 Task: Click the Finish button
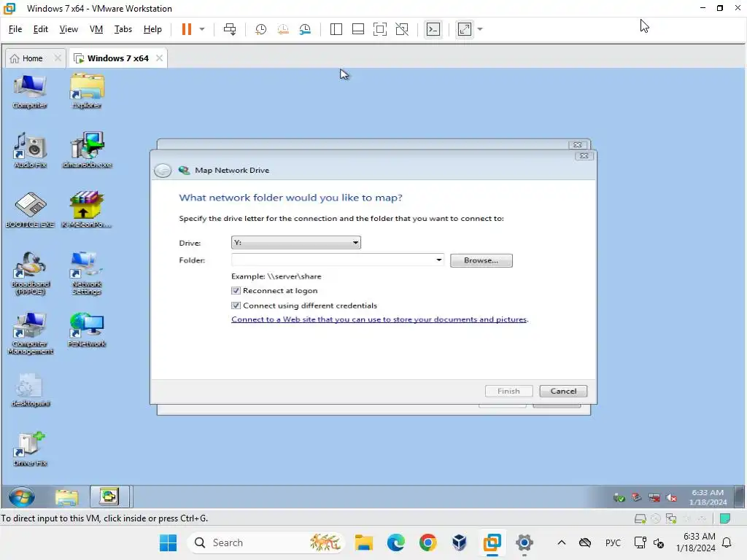point(508,391)
